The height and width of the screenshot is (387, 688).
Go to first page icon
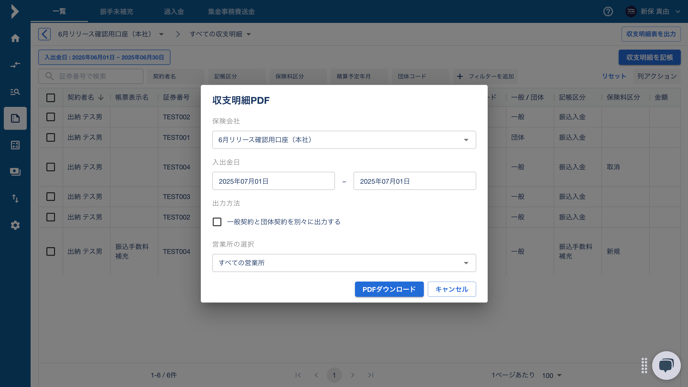tap(298, 375)
